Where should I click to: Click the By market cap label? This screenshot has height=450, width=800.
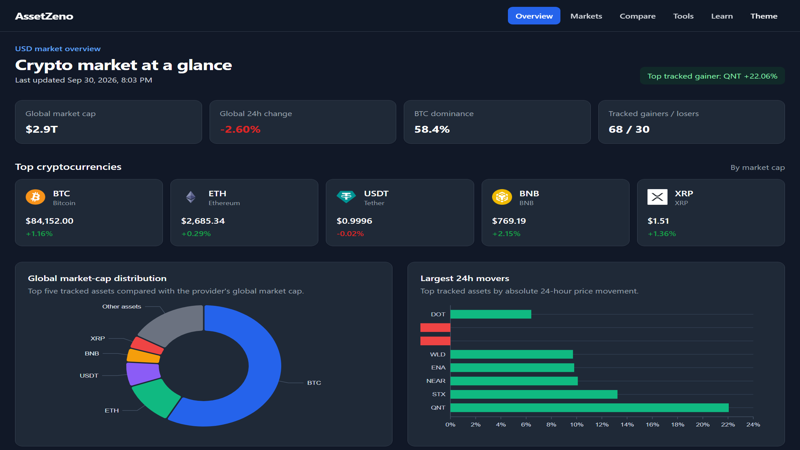757,167
